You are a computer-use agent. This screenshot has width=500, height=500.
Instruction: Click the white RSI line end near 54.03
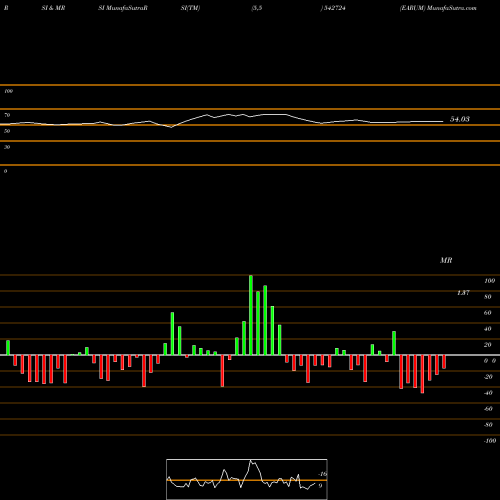click(x=442, y=122)
